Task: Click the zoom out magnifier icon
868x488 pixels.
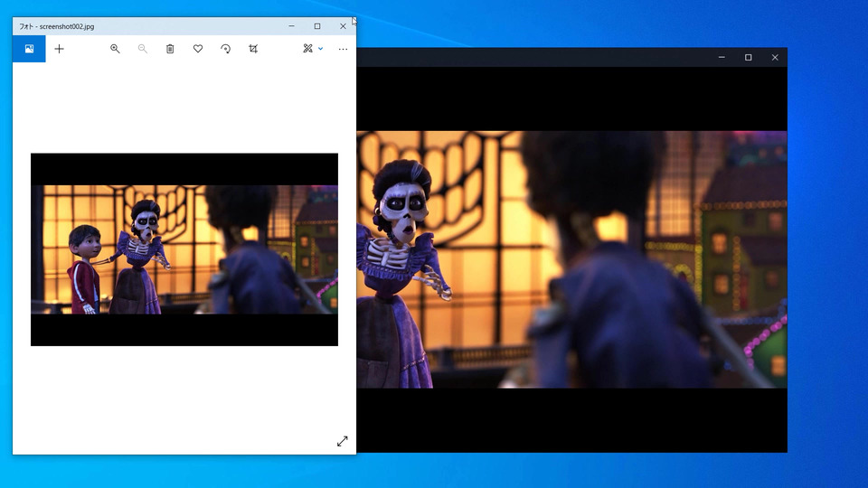Action: (142, 49)
